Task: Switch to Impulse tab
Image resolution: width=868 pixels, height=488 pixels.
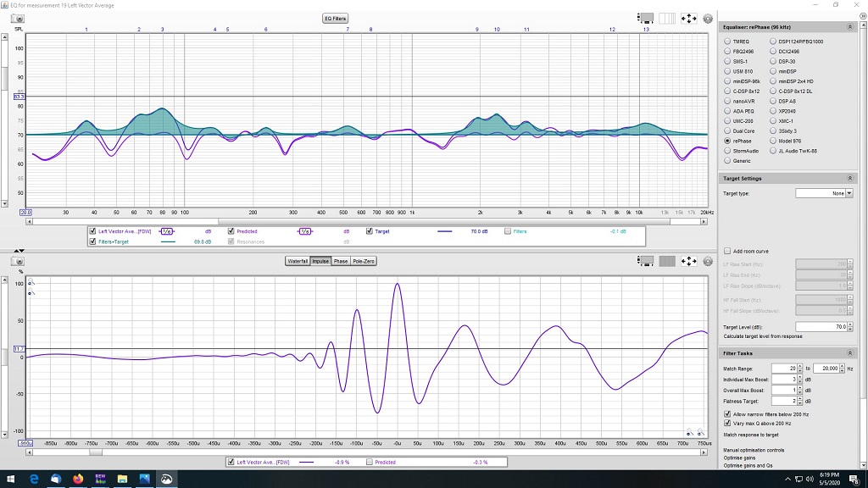Action: tap(320, 261)
